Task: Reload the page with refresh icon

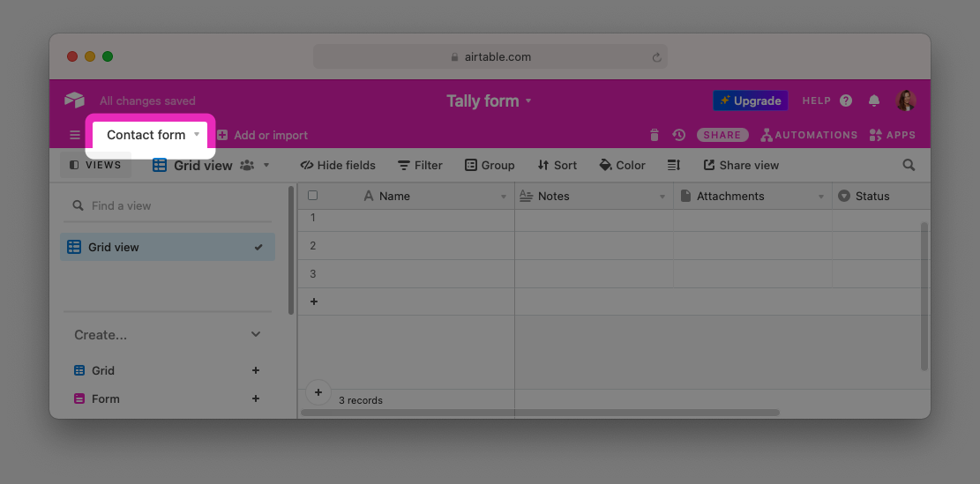Action: coord(657,56)
